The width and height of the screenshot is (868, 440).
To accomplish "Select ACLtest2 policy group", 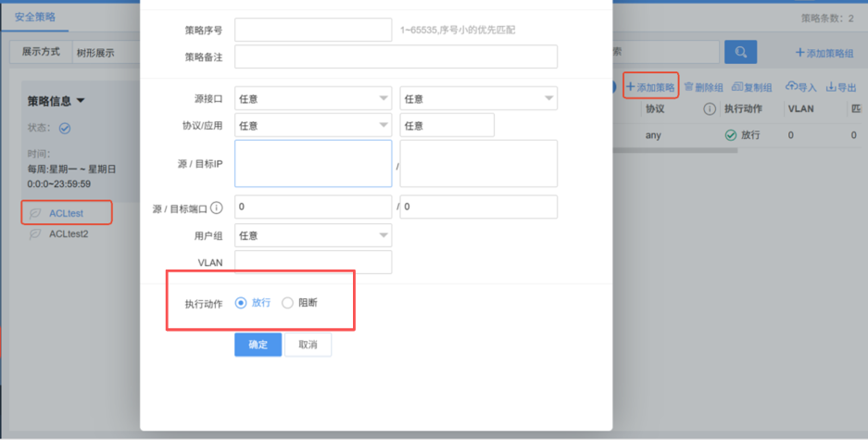I will [69, 233].
